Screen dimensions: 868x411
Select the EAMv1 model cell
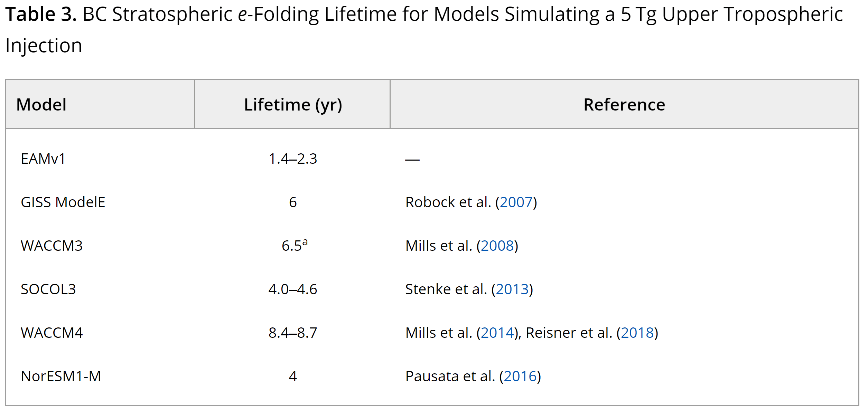click(43, 159)
